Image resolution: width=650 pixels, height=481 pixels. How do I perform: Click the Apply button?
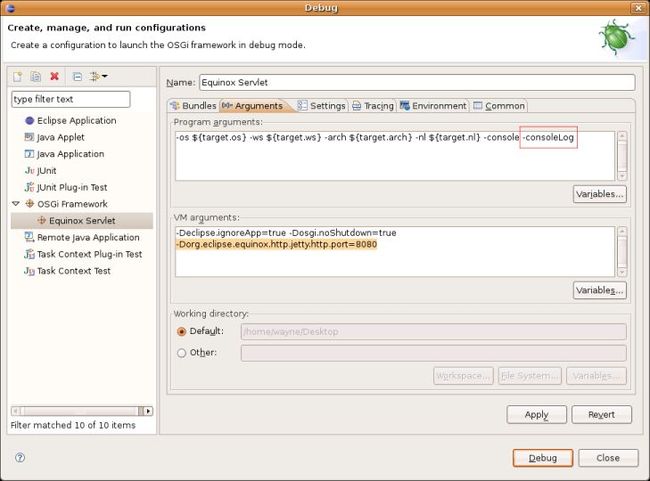[x=536, y=415]
